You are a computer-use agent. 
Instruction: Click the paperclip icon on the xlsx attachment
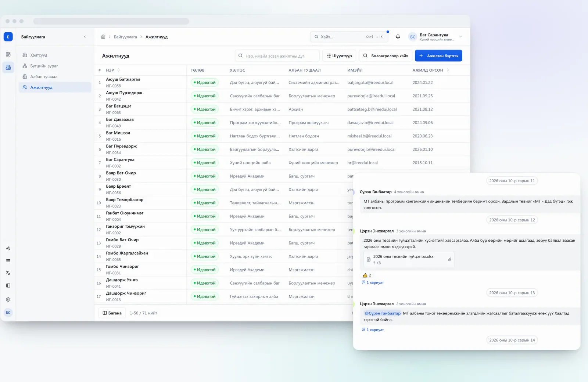click(x=449, y=259)
